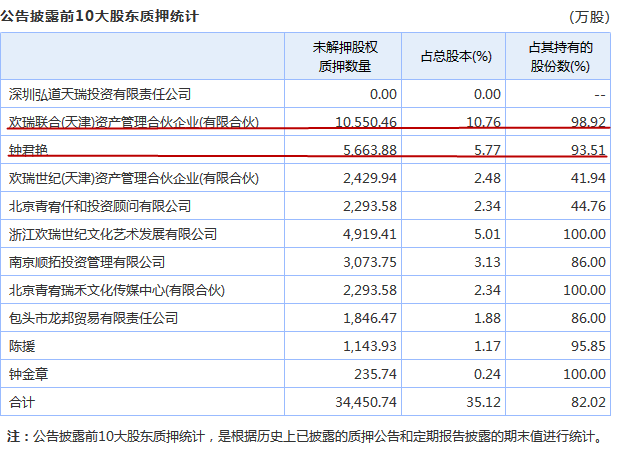Click 86.00 in 包头市龙邦贸易 row
Viewport: 621px width, 452px height.
[x=588, y=318]
